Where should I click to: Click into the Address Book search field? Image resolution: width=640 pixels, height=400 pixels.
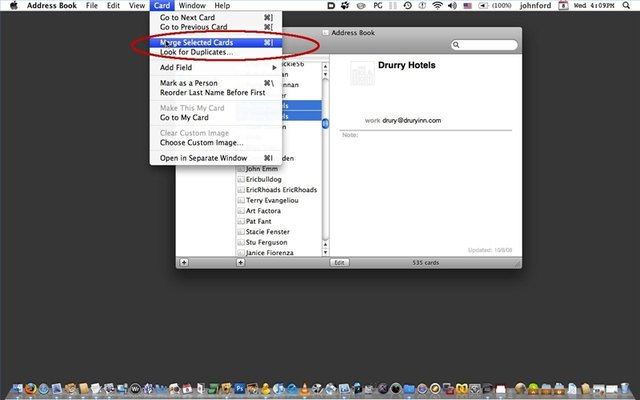(x=484, y=44)
